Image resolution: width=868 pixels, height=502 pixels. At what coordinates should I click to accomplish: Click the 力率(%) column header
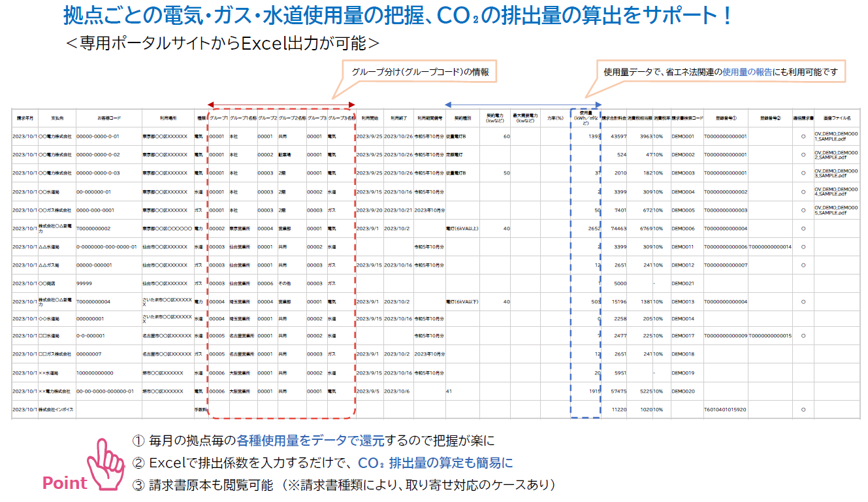(x=555, y=118)
